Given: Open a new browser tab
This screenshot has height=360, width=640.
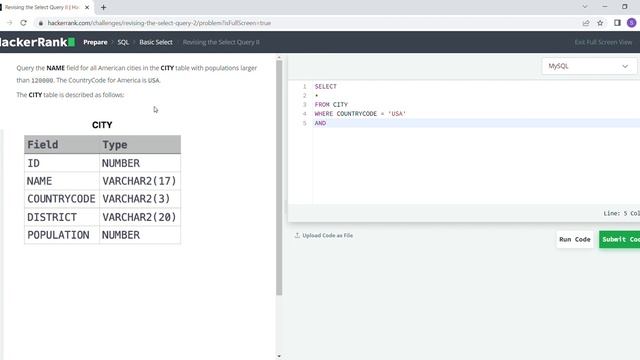Looking at the screenshot, I should (x=103, y=7).
